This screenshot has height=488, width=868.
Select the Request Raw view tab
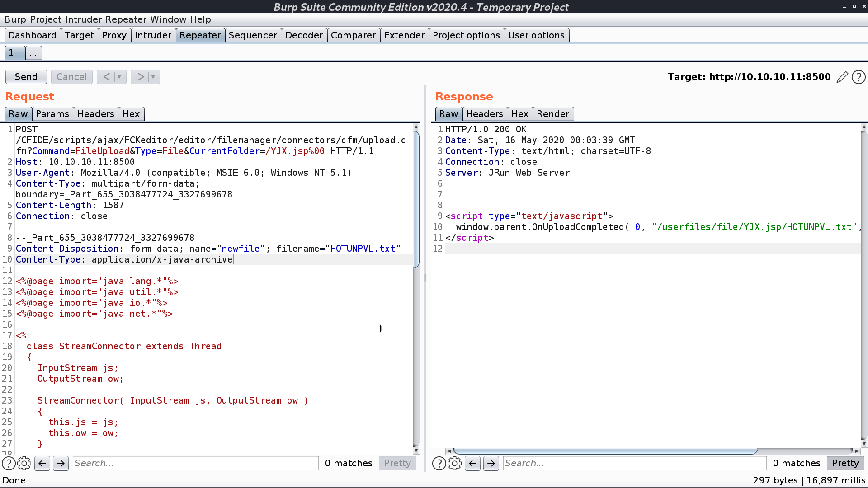click(x=19, y=114)
